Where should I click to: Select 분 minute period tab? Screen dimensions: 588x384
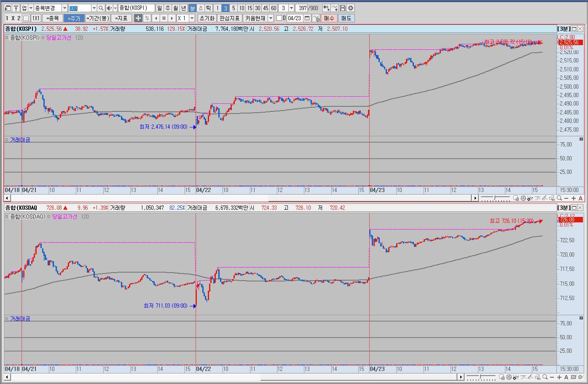192,8
